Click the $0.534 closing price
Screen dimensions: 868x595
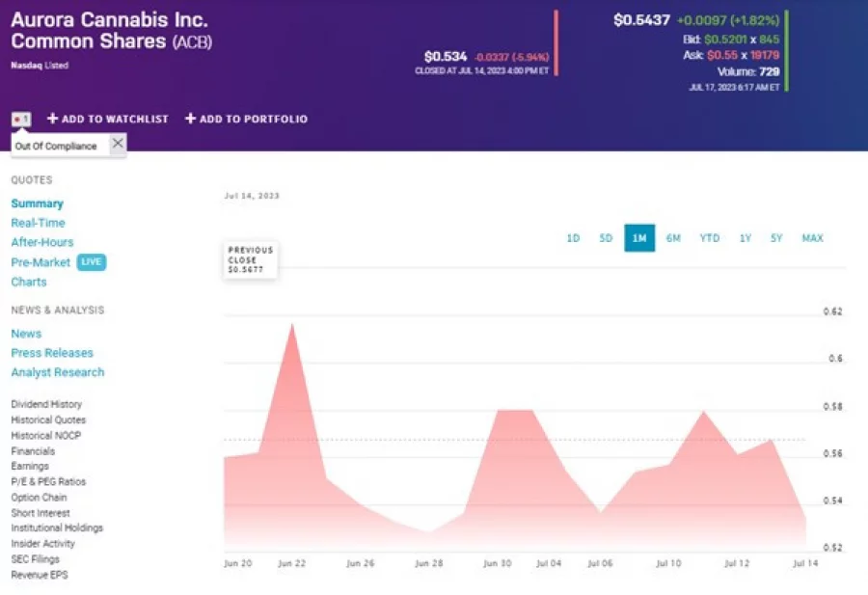click(446, 57)
